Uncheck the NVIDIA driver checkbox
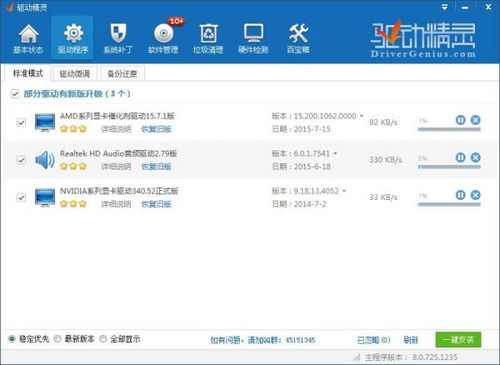 click(21, 197)
